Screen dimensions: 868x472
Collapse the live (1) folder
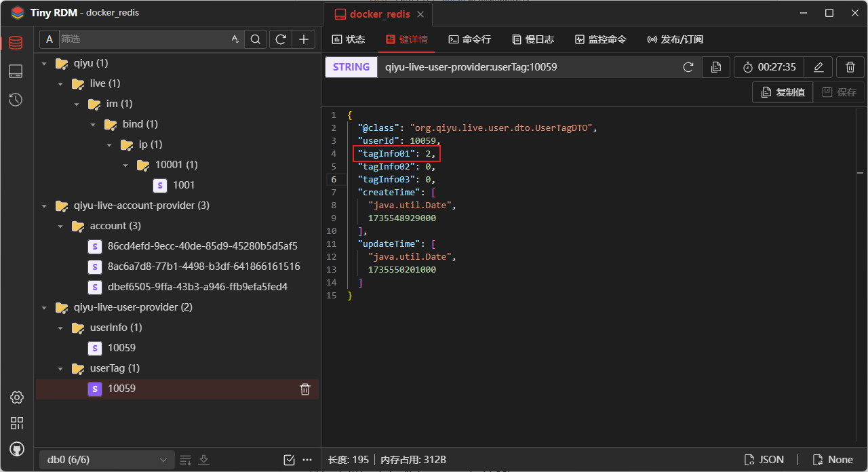tap(60, 83)
